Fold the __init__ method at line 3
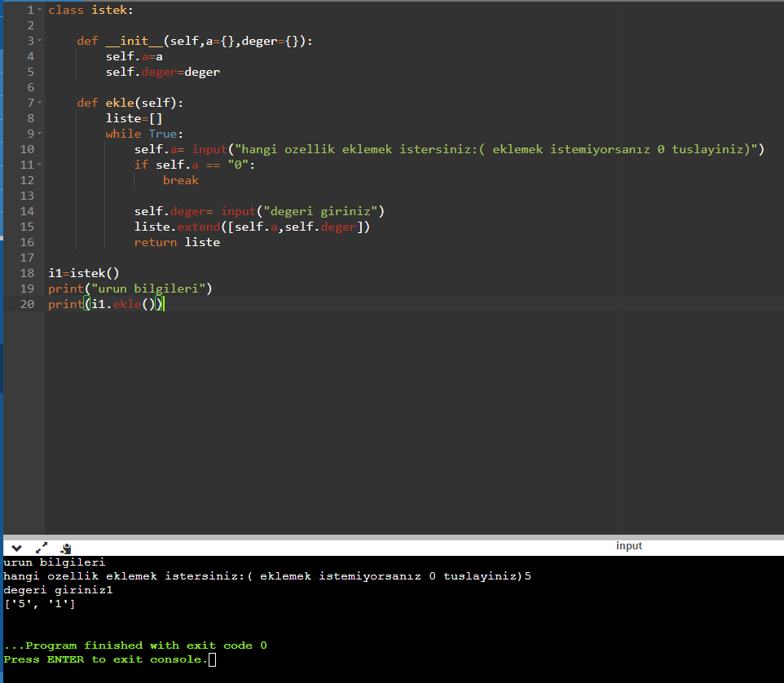784x683 pixels. 39,41
